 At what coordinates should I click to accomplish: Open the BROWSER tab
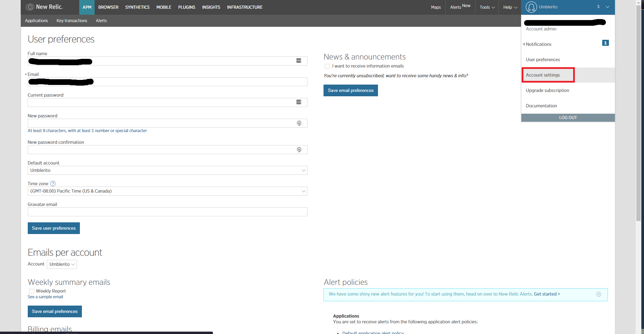point(108,7)
